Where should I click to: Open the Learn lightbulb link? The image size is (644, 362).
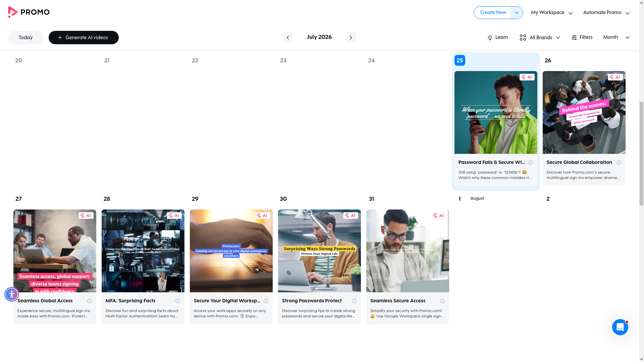[497, 38]
